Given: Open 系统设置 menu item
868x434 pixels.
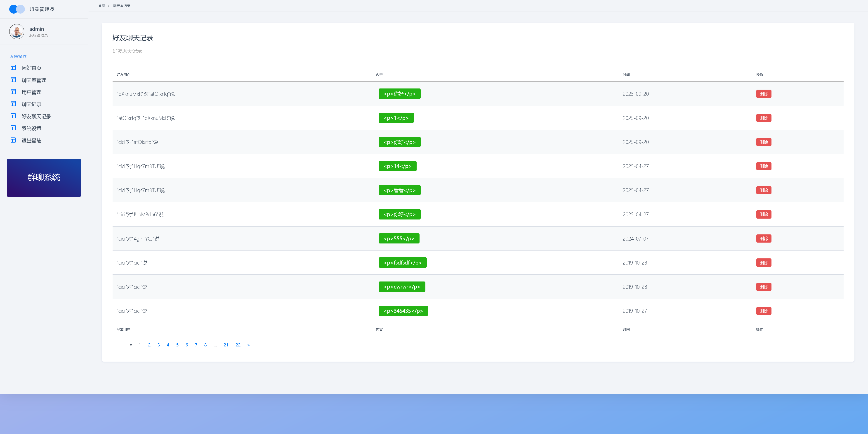Looking at the screenshot, I should pyautogui.click(x=31, y=129).
